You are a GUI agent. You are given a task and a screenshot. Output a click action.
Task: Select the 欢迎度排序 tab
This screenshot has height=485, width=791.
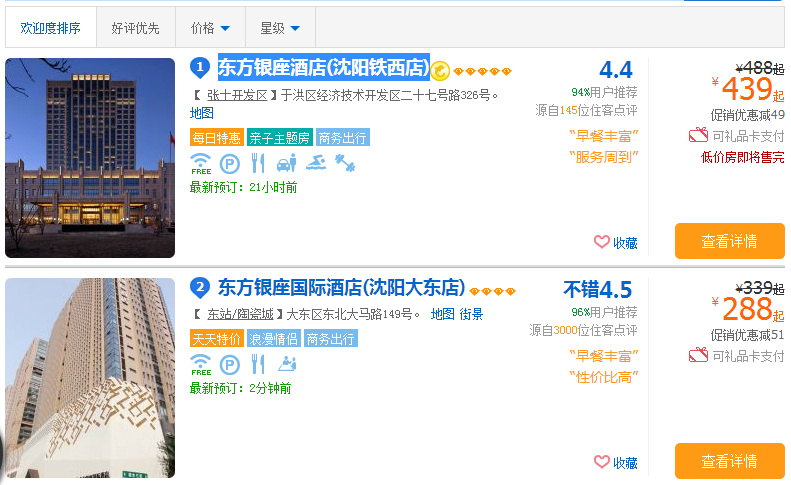point(50,28)
